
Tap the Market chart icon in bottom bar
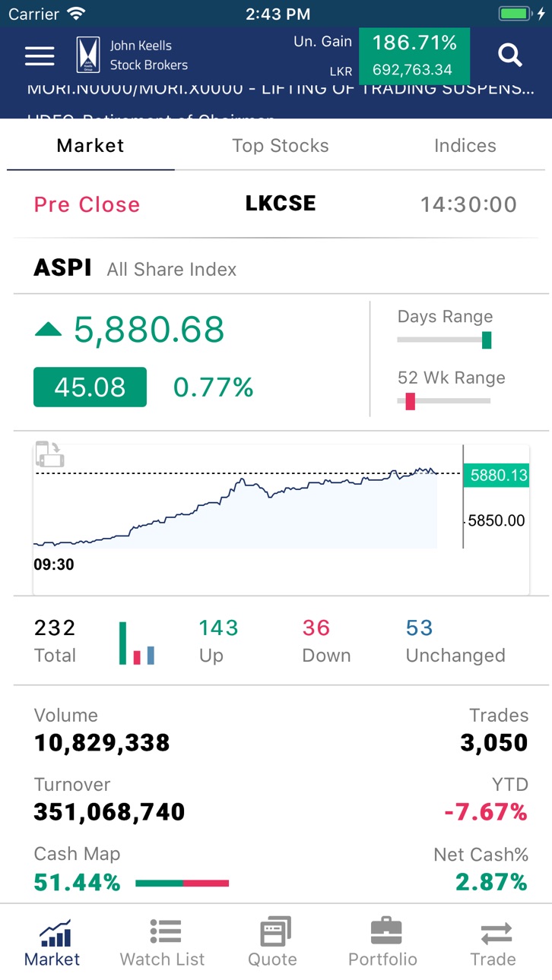click(x=55, y=931)
